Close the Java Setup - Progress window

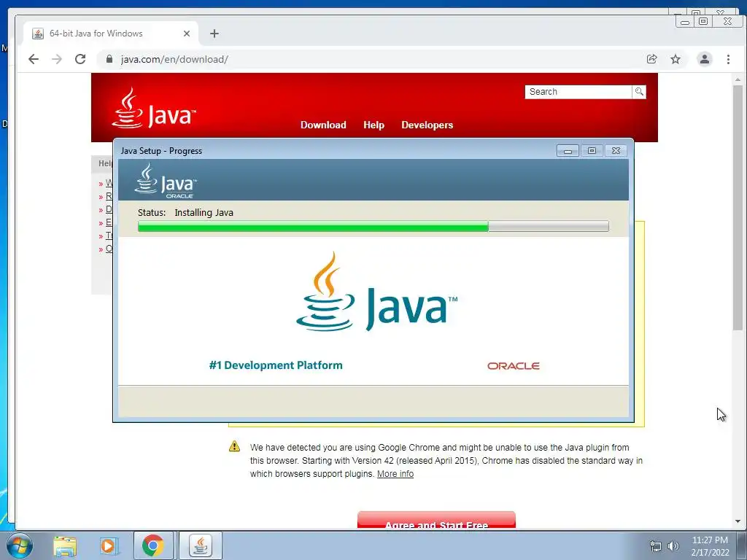pos(616,150)
